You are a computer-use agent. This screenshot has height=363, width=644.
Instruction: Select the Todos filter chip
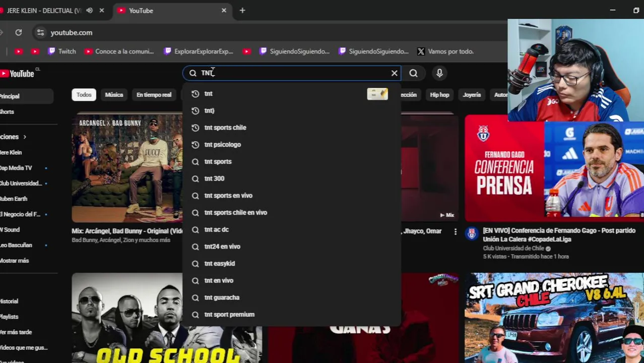click(x=84, y=95)
